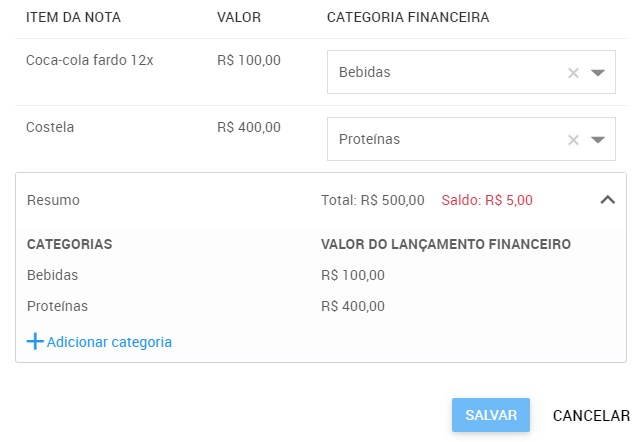Click the plus icon to add category
Viewport: 642px width, 442px height.
[35, 342]
